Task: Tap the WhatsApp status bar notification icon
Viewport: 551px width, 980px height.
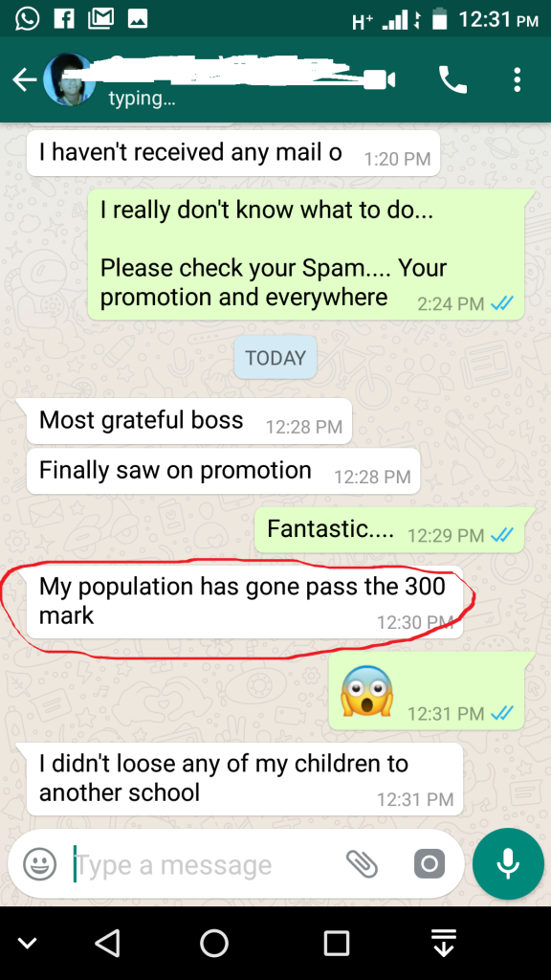Action: (27, 19)
